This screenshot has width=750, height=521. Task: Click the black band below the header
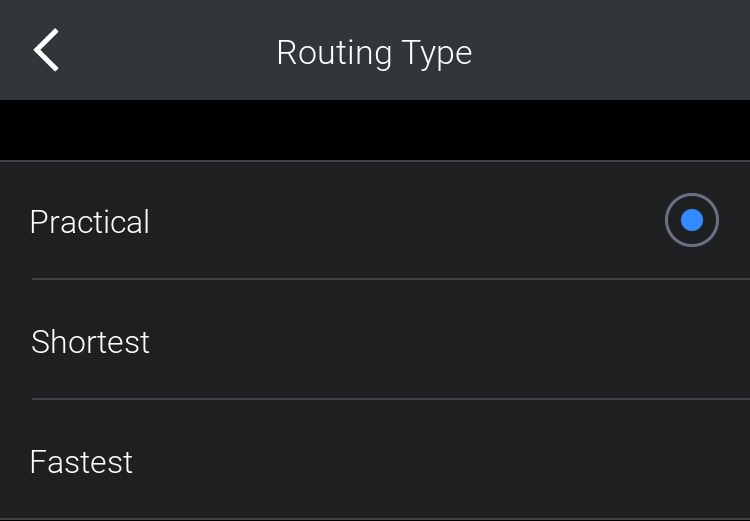point(375,129)
